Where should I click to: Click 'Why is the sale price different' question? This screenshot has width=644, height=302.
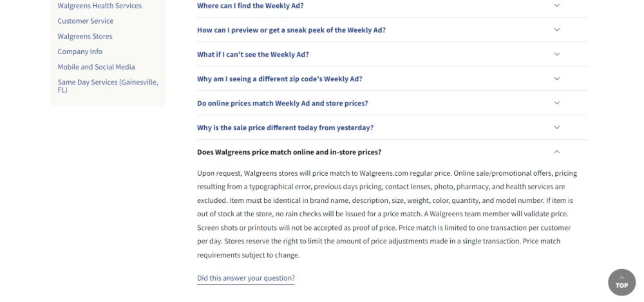point(285,128)
